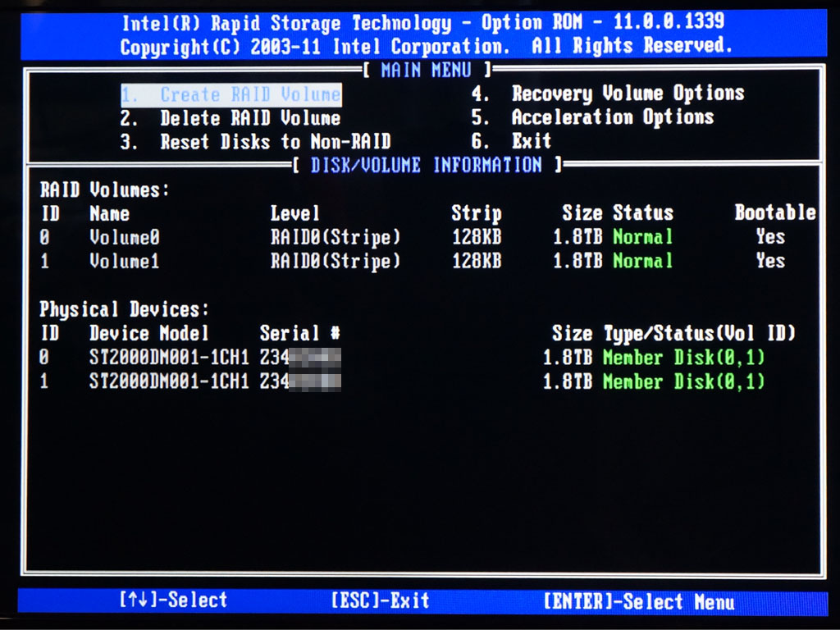The height and width of the screenshot is (630, 840).
Task: Click the Volume1 name
Action: pos(125,261)
